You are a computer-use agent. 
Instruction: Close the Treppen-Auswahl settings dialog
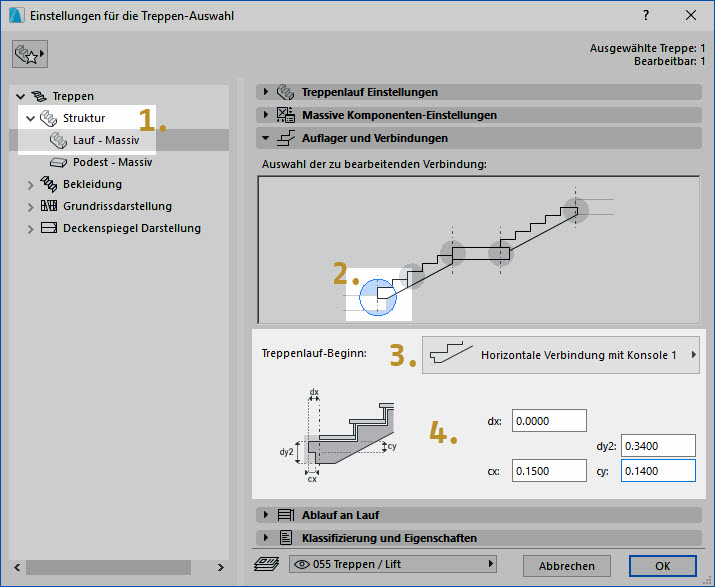[691, 16]
